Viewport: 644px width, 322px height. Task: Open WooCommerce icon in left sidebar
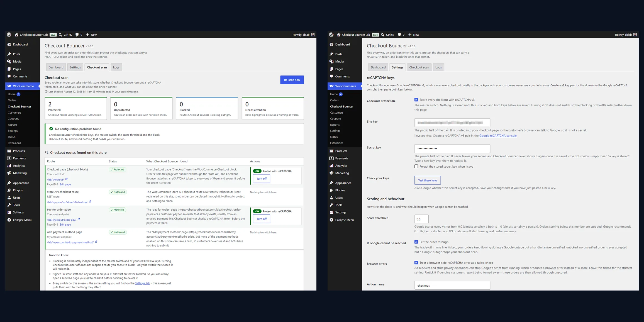pos(9,86)
